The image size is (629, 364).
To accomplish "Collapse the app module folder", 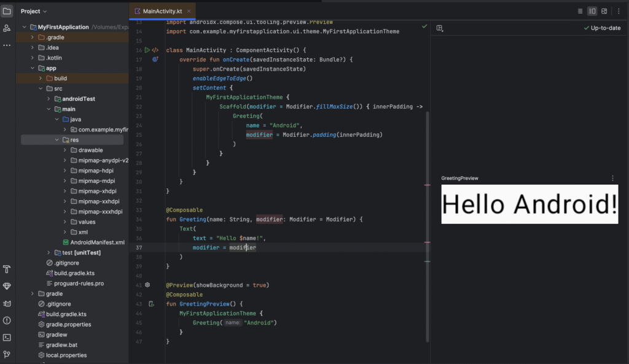I will [x=33, y=68].
